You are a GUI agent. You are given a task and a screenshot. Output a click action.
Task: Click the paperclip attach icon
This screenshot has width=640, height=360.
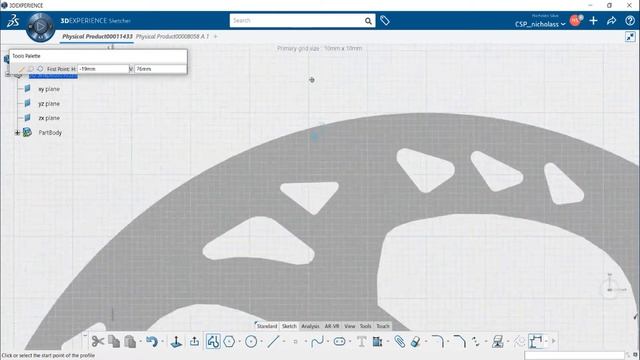pos(400,341)
